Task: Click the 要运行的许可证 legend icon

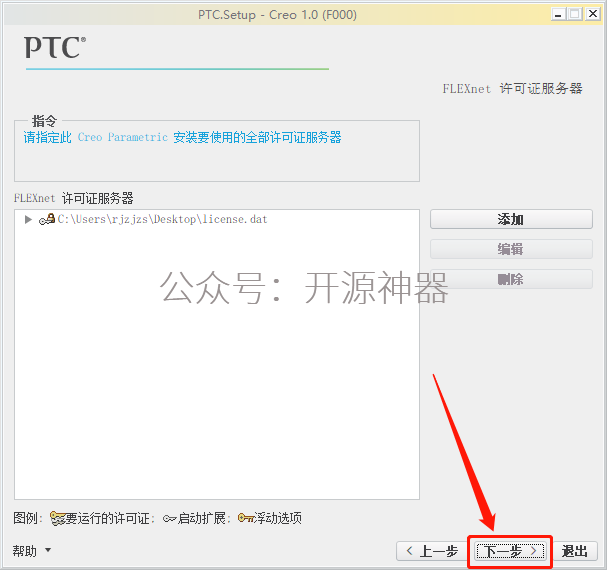Action: [x=58, y=518]
